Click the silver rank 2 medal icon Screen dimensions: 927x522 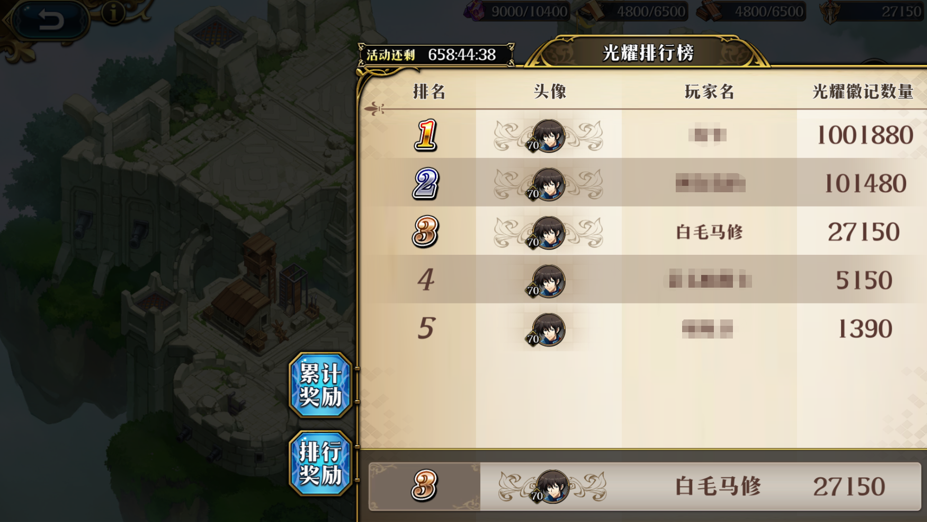pos(426,184)
